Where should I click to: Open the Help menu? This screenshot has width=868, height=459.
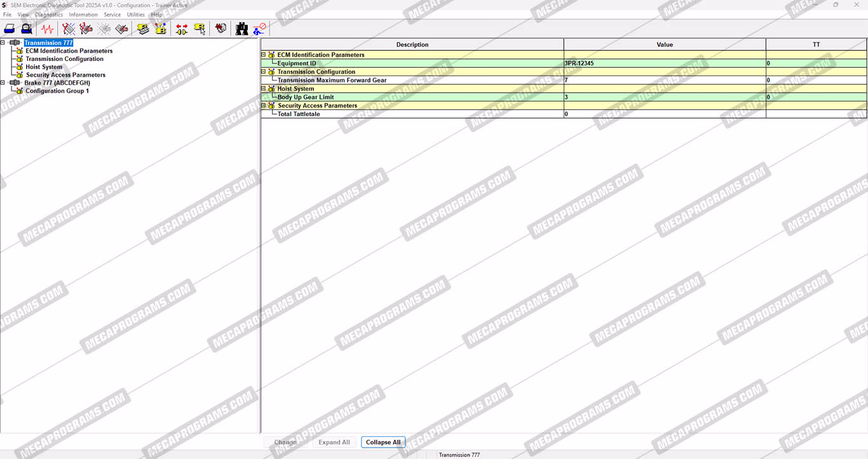pyautogui.click(x=156, y=15)
